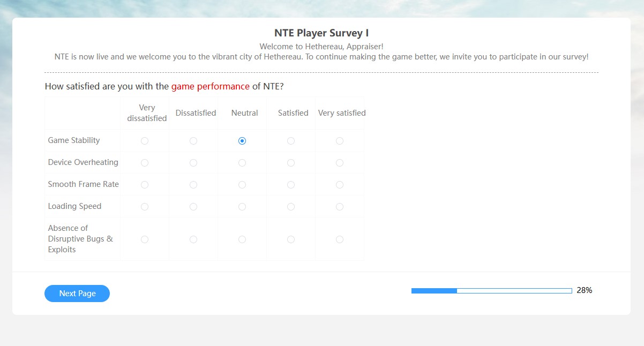Click the 'Smooth Frame Rate' row label
This screenshot has height=346, width=644.
(x=83, y=184)
